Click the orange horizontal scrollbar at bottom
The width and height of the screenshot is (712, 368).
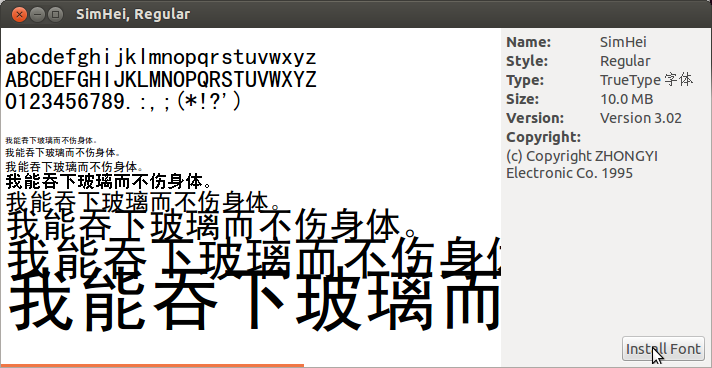point(152,366)
